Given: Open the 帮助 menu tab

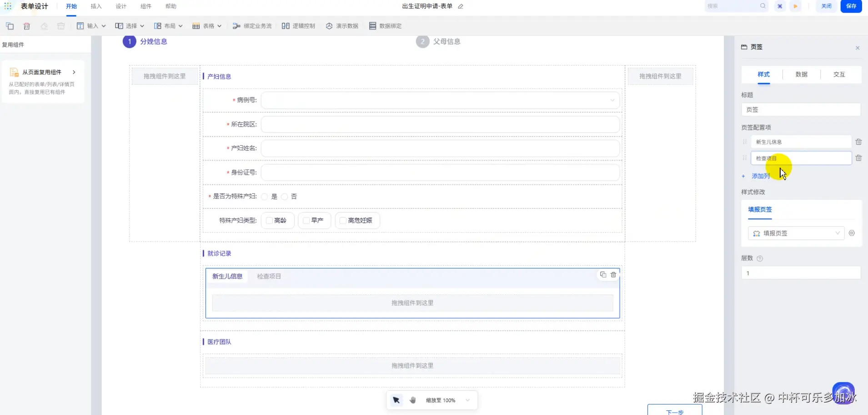Looking at the screenshot, I should [x=171, y=6].
